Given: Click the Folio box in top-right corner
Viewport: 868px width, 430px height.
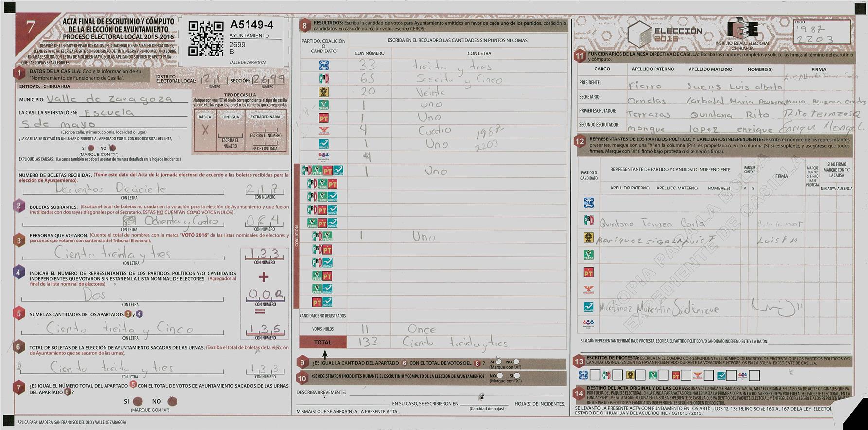Looking at the screenshot, I should pos(821,32).
